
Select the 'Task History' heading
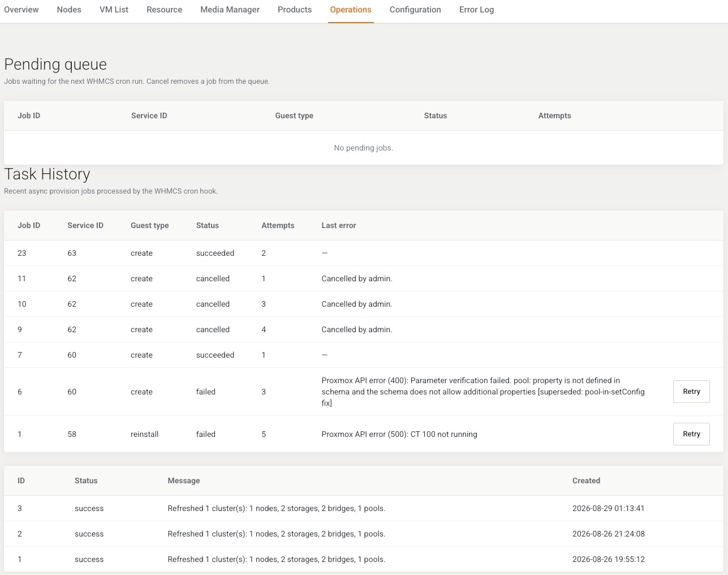pos(47,174)
